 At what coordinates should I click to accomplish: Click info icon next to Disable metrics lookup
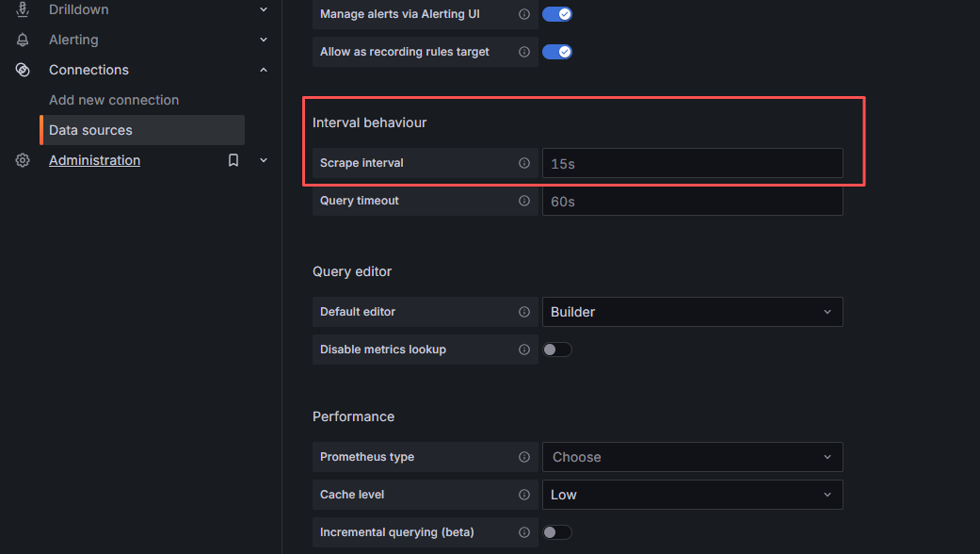pos(524,350)
